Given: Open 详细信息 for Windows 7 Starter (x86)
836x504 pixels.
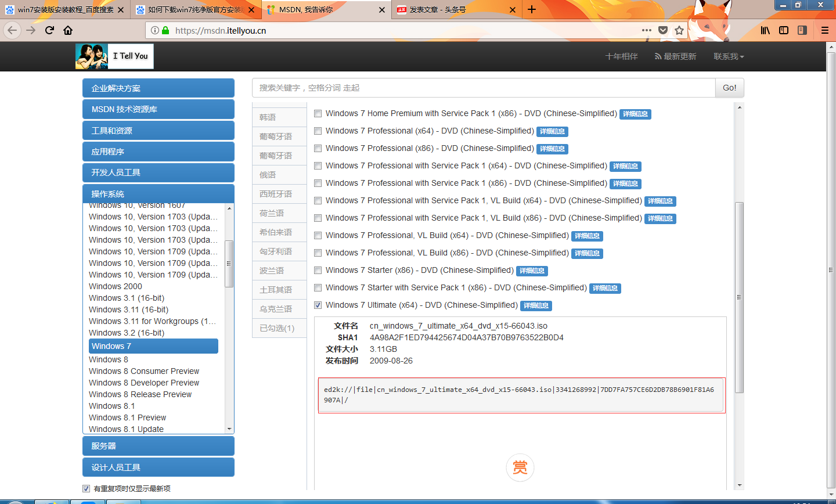Looking at the screenshot, I should coord(532,271).
